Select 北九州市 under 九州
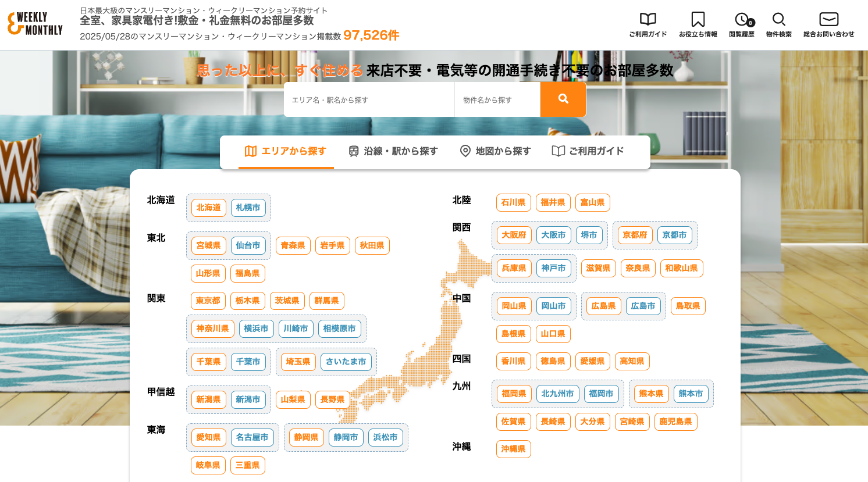The height and width of the screenshot is (482, 868). (557, 394)
